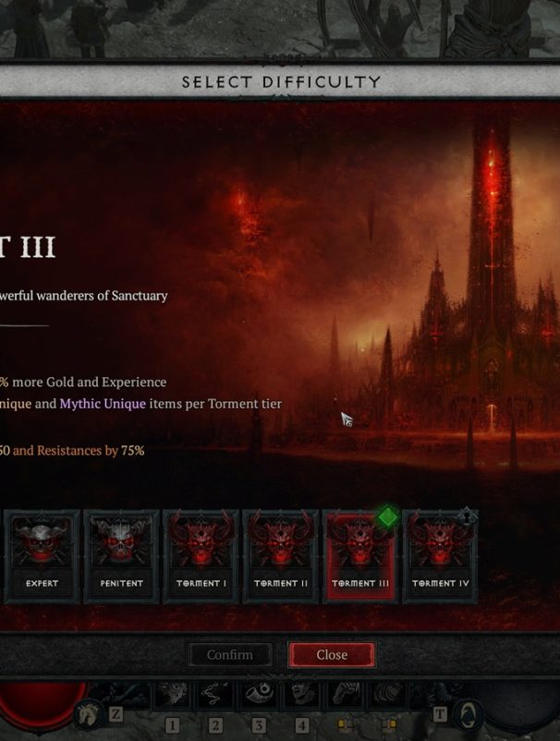Click the Mythic Unique purple text
The width and height of the screenshot is (560, 741).
pyautogui.click(x=103, y=404)
